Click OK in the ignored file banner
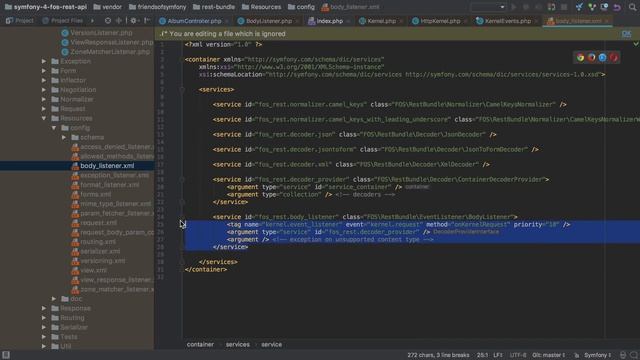This screenshot has height=360, width=640. pyautogui.click(x=627, y=34)
